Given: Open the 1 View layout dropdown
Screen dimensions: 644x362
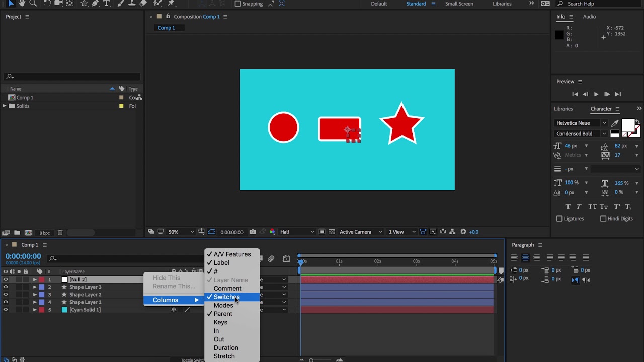Looking at the screenshot, I should coord(401,232).
